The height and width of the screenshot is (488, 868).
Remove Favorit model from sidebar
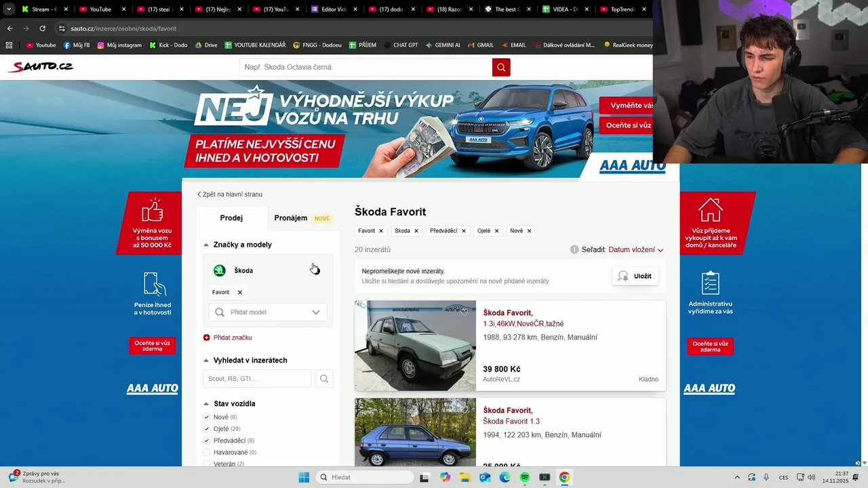[x=240, y=293]
